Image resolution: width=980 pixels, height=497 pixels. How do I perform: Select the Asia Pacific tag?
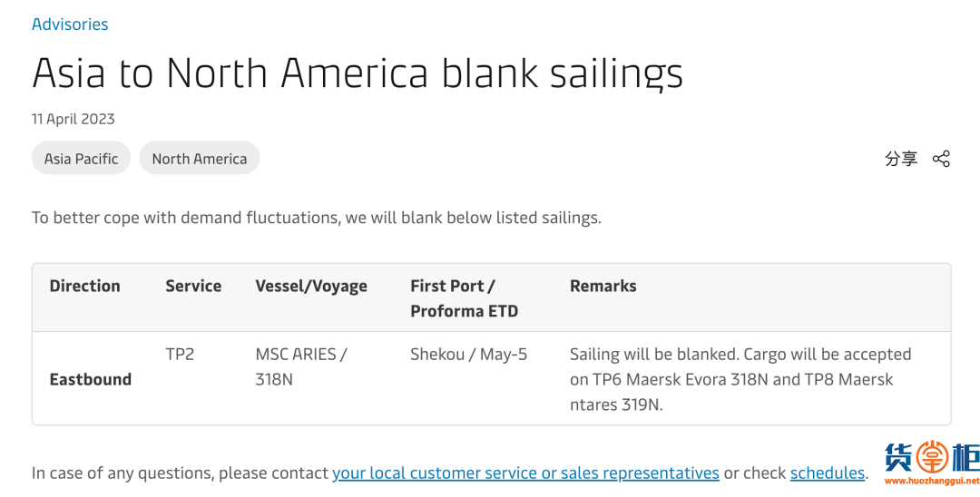(81, 159)
